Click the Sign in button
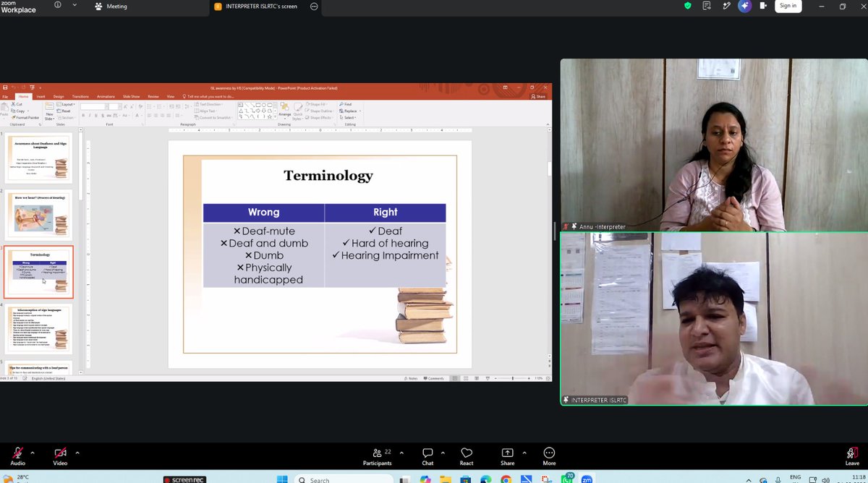The height and width of the screenshot is (483, 868). coord(788,6)
